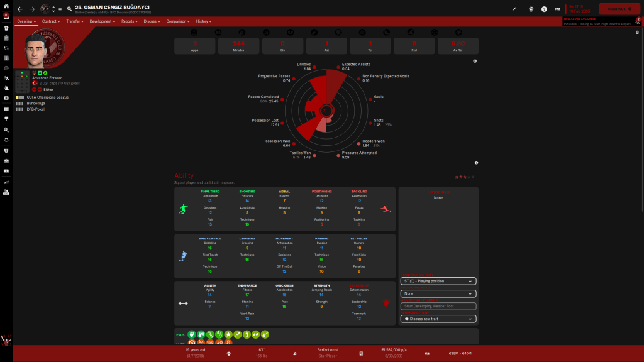This screenshot has height=362, width=644.
Task: Open the help question mark icon
Action: [544, 9]
